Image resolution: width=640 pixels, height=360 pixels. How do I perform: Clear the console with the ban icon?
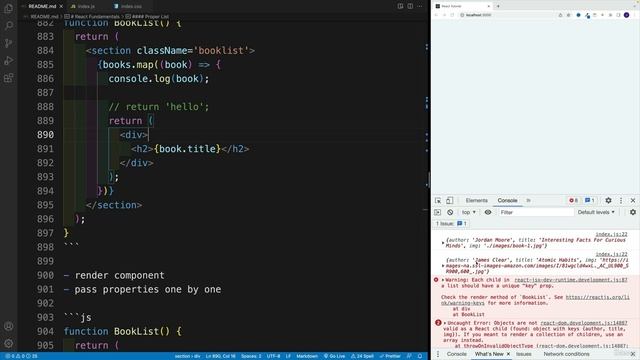point(450,212)
